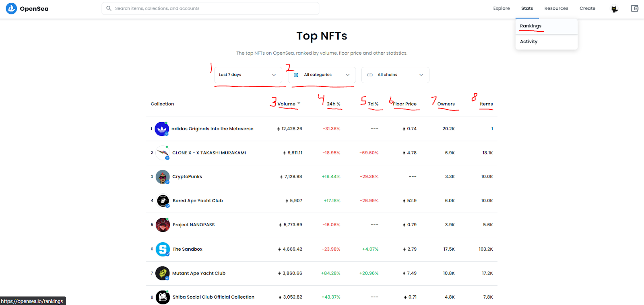Sort by Floor Price column header
The height and width of the screenshot is (305, 644).
405,104
